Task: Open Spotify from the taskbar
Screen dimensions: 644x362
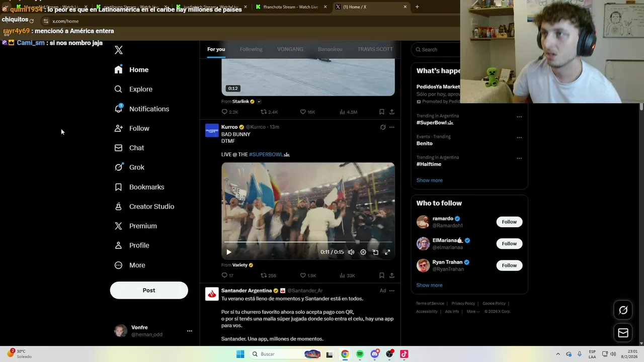Action: coord(360,354)
